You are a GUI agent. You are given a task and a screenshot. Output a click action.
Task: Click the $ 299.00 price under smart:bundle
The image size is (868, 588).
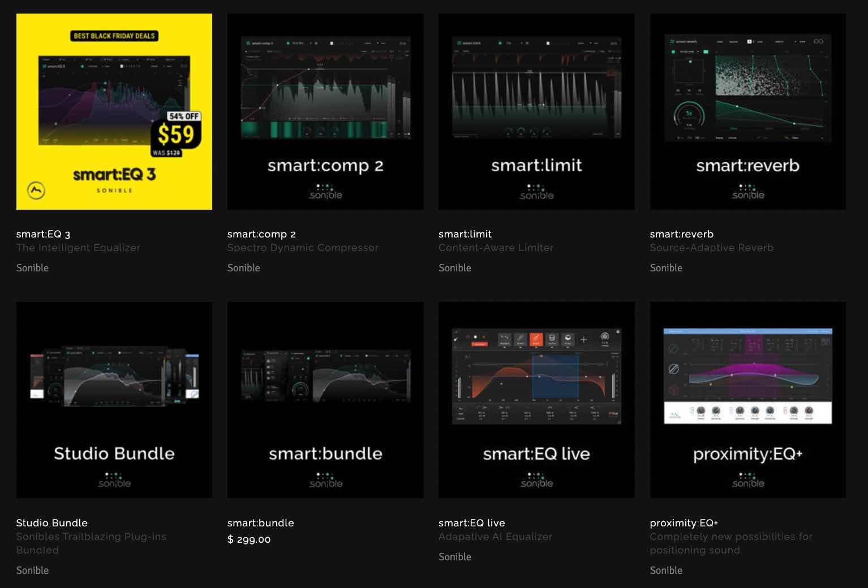tap(249, 539)
